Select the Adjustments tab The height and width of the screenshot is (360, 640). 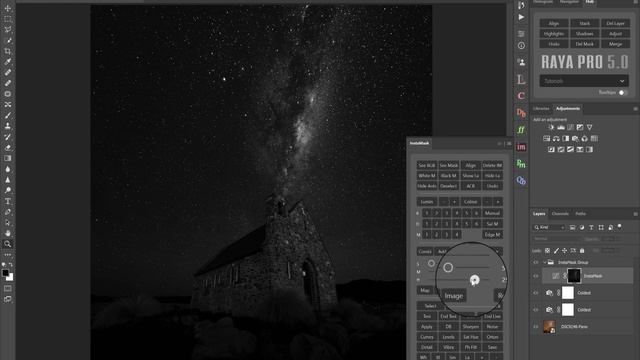point(568,109)
